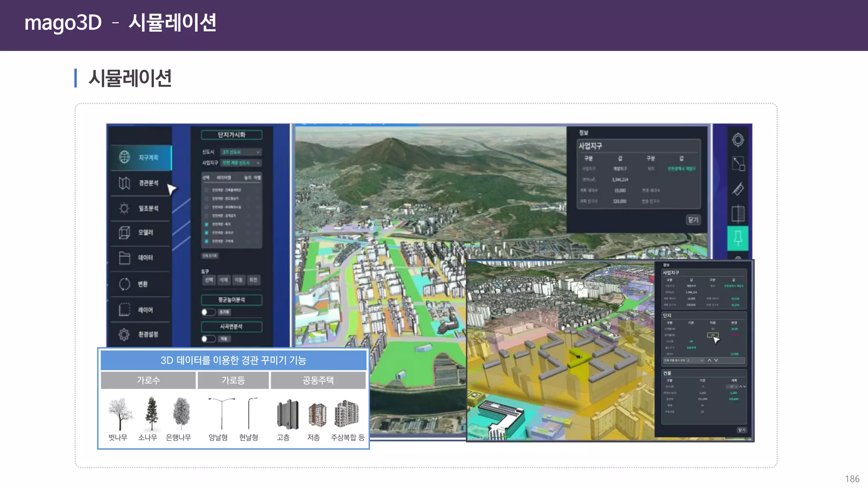Click the compass target icon on right toolbar
Screen dimensions: 868x488
coord(738,140)
